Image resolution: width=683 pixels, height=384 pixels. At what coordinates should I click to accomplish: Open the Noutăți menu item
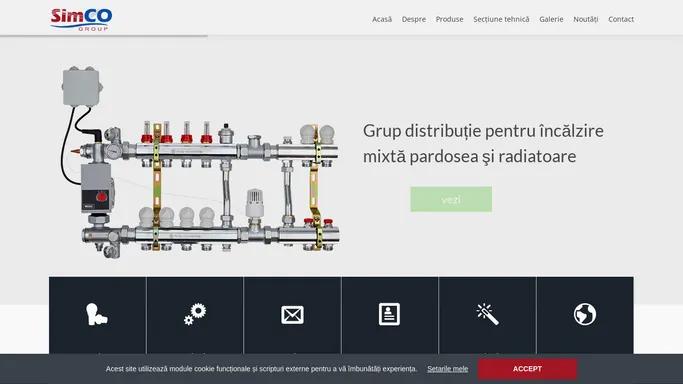[x=585, y=19]
